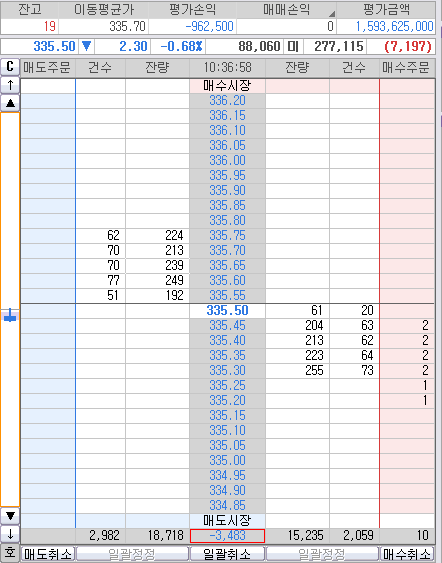Click the 이동평균가 value 335.70
Image resolution: width=442 pixels, height=563 pixels.
coord(127,27)
